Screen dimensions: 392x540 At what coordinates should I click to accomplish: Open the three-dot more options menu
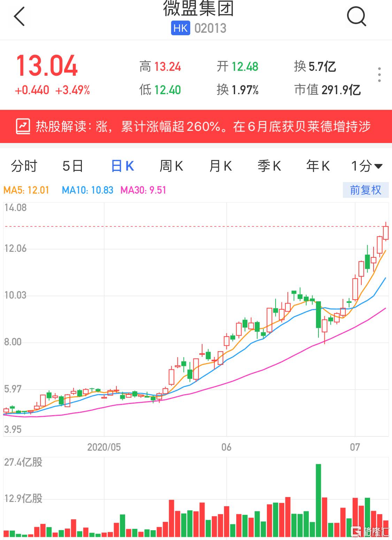point(379,75)
